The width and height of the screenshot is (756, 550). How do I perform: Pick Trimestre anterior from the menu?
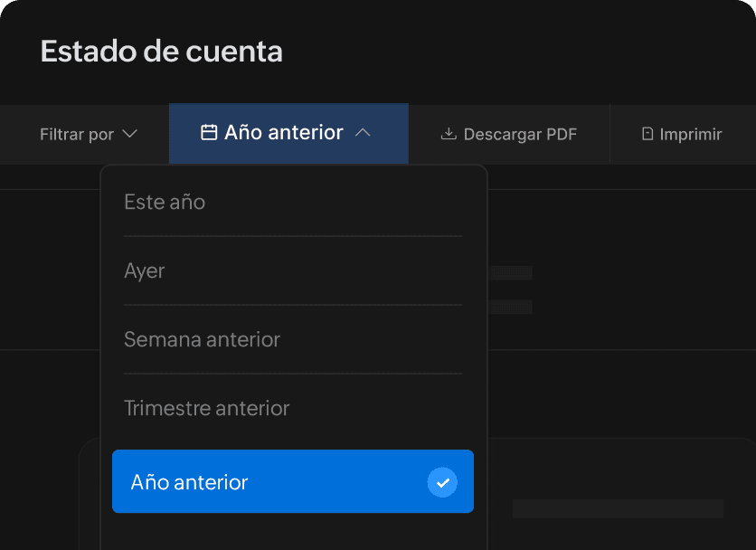[293, 408]
